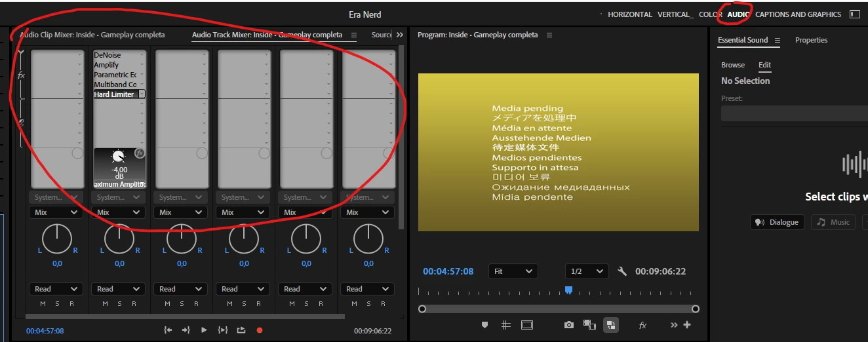Toggle the highlighted Proxies button
The height and width of the screenshot is (342, 868).
[x=610, y=324]
